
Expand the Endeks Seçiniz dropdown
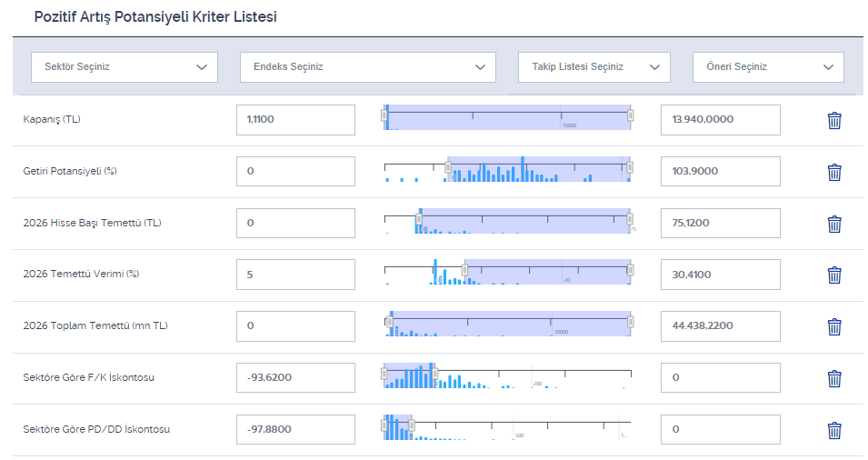click(x=368, y=67)
